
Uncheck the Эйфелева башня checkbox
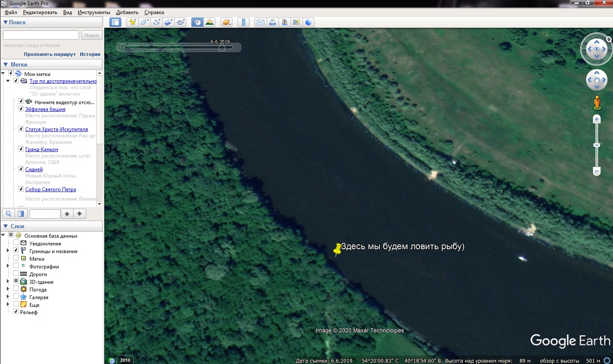pos(21,109)
